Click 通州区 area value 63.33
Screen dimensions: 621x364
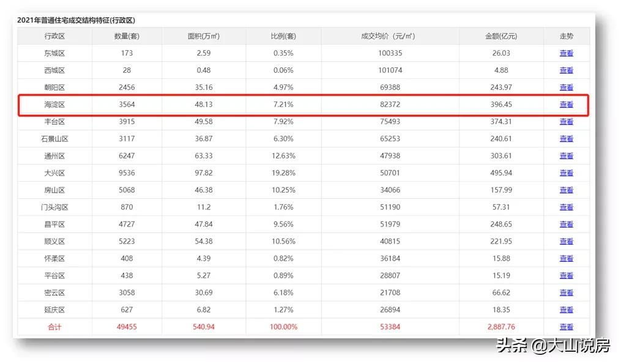click(x=204, y=155)
